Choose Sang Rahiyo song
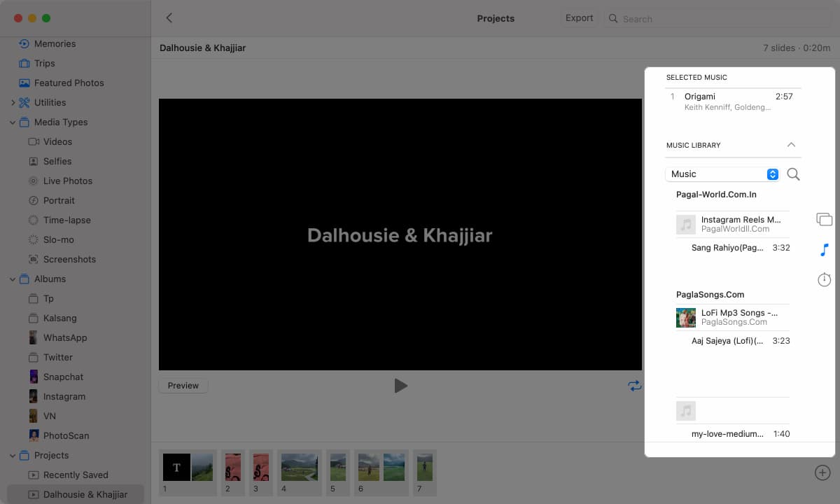Viewport: 840px width, 504px height. (733, 248)
